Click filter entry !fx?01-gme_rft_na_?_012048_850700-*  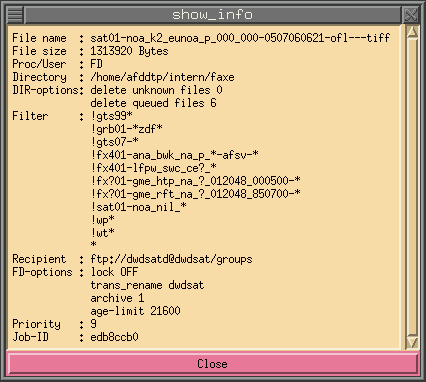[x=195, y=194]
